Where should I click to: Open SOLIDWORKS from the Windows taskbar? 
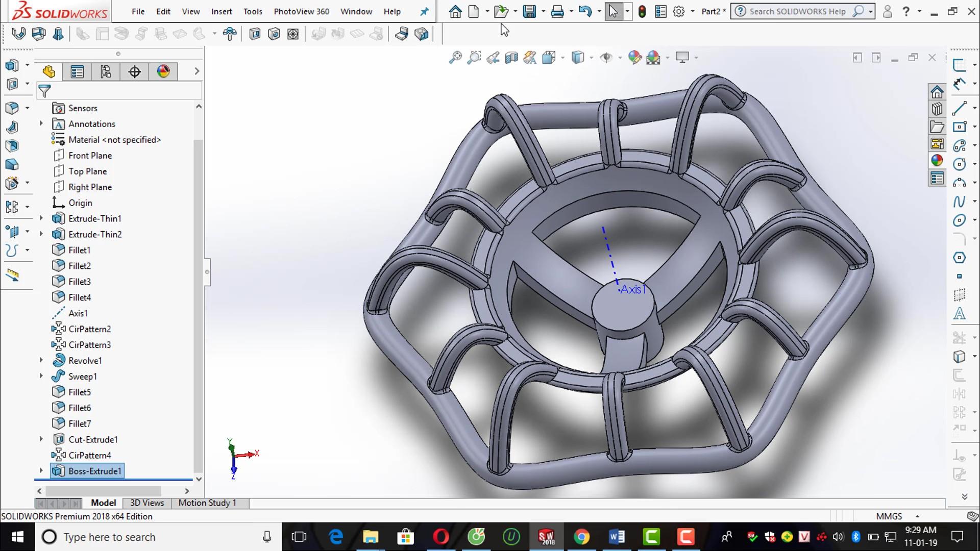pyautogui.click(x=546, y=537)
